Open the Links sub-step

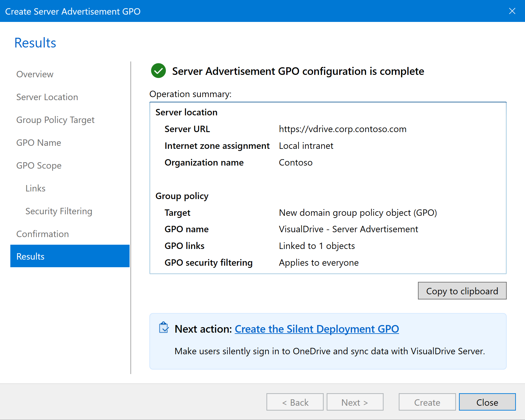tap(35, 188)
